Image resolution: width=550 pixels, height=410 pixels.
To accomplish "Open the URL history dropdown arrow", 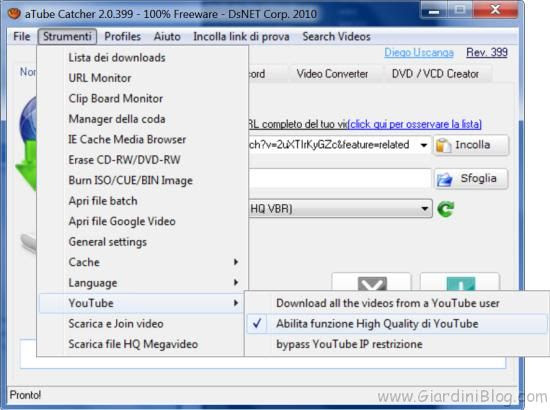I will 424,145.
